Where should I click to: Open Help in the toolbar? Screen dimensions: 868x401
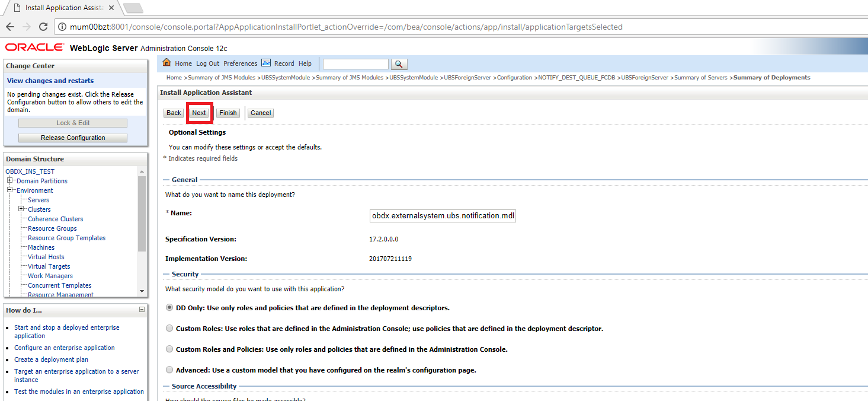point(305,63)
